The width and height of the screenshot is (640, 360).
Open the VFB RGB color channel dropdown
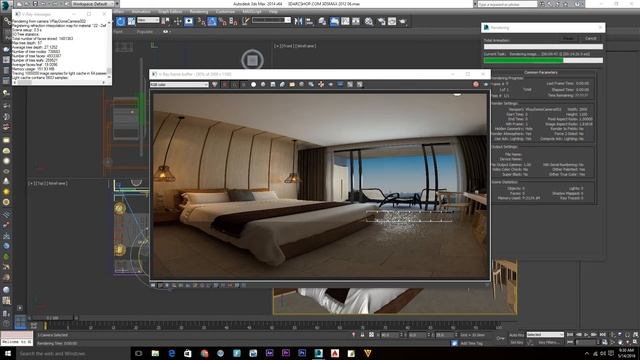pos(179,84)
